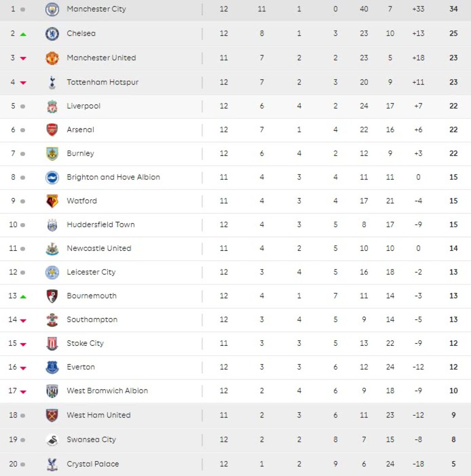471x476 pixels.
Task: Click Manchester City's 34 points value
Action: point(453,9)
